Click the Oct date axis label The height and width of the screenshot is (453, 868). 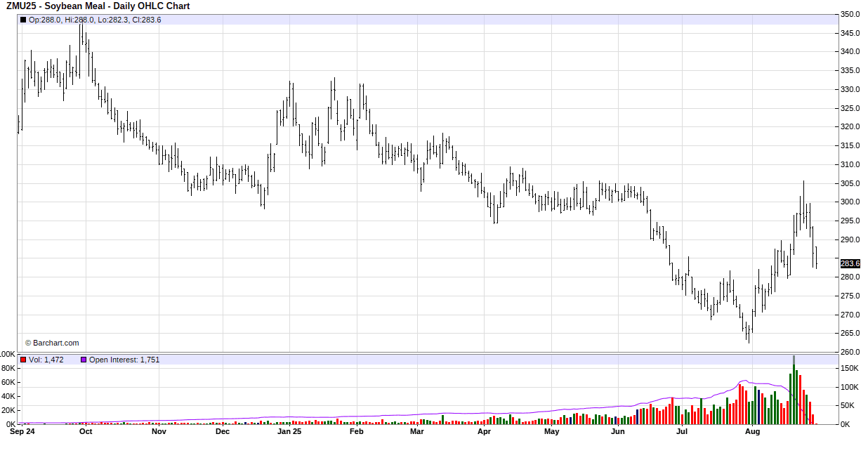(86, 432)
